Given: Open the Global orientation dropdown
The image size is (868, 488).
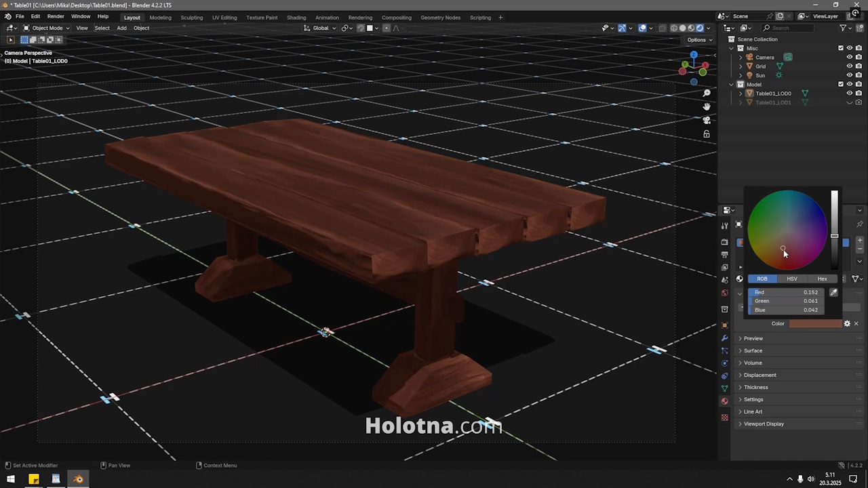Looking at the screenshot, I should click(320, 28).
